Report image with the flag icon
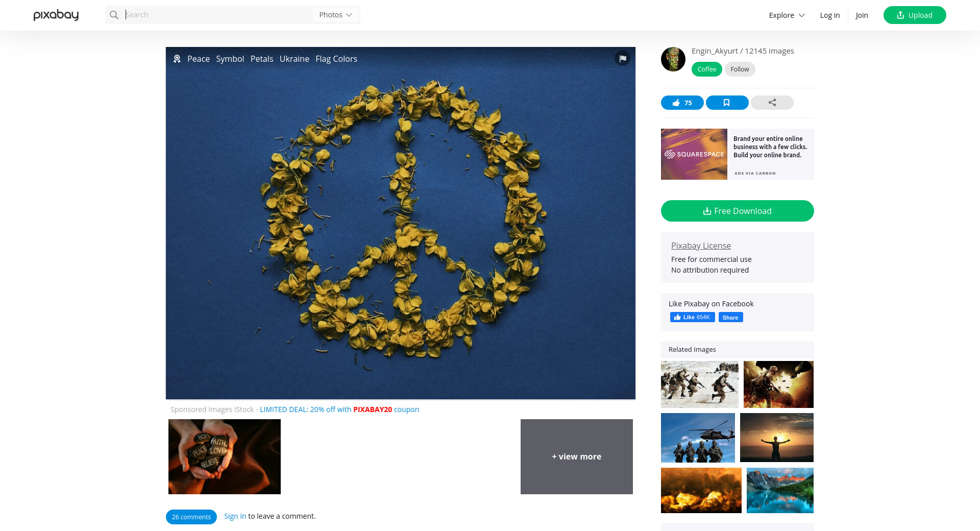Viewport: 980px width, 531px height. (623, 58)
